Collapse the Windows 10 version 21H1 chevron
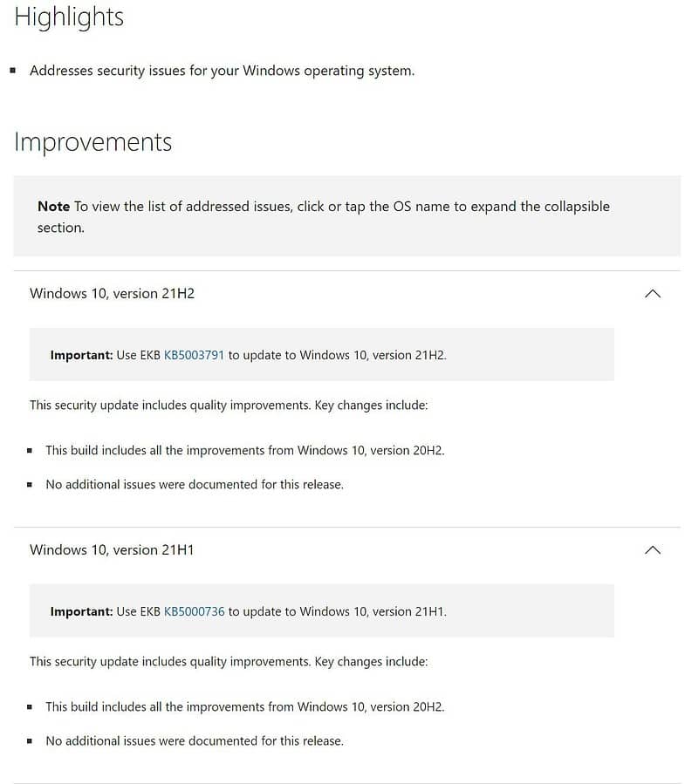The width and height of the screenshot is (685, 784). coord(652,550)
